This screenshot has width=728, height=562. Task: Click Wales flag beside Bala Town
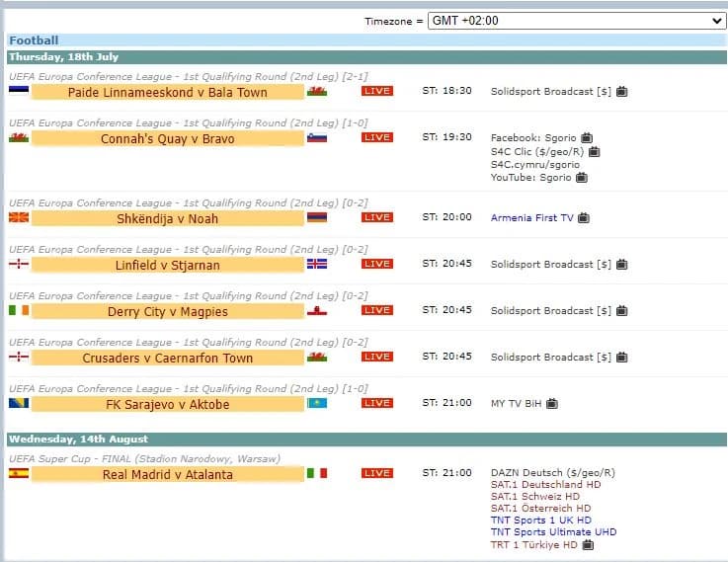(x=317, y=91)
